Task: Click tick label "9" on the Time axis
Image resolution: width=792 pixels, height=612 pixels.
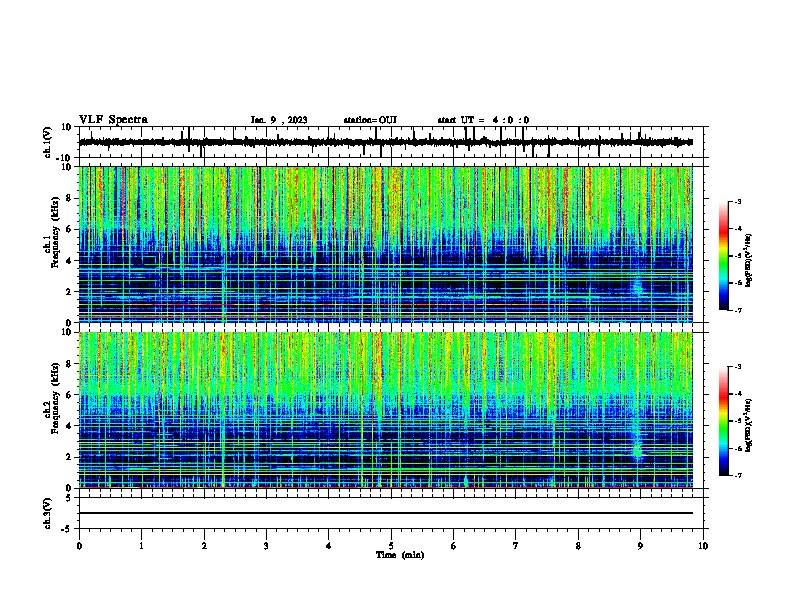Action: pos(640,546)
